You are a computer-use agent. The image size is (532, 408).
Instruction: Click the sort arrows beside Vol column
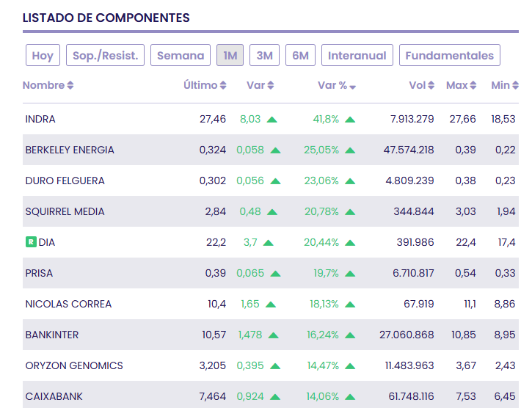(x=432, y=86)
